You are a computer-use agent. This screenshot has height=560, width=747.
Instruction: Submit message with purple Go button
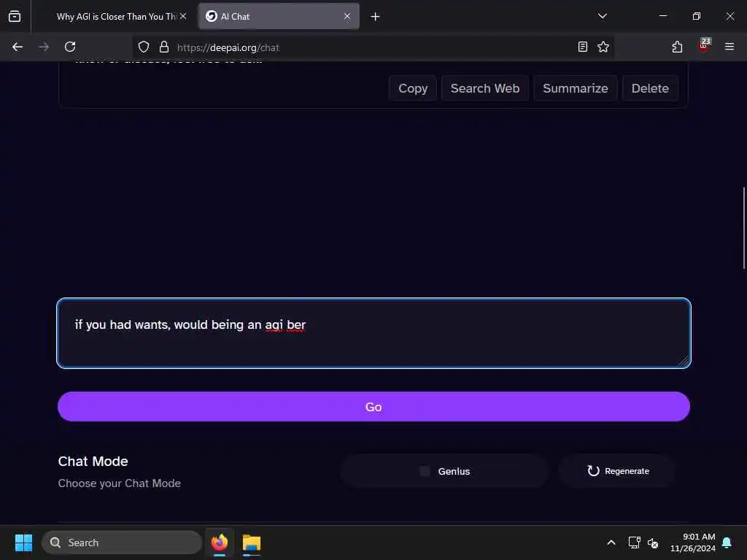(373, 407)
